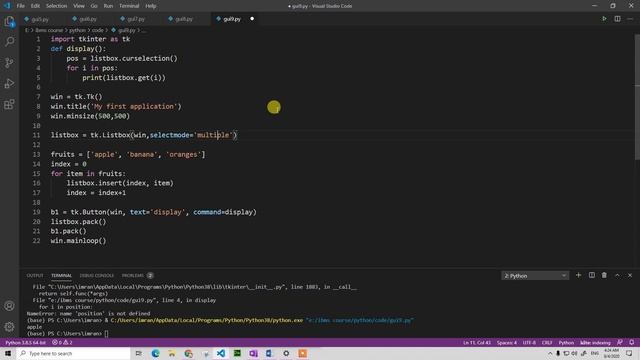Change the Python language mode in status bar
640x360 pixels.
(566, 342)
